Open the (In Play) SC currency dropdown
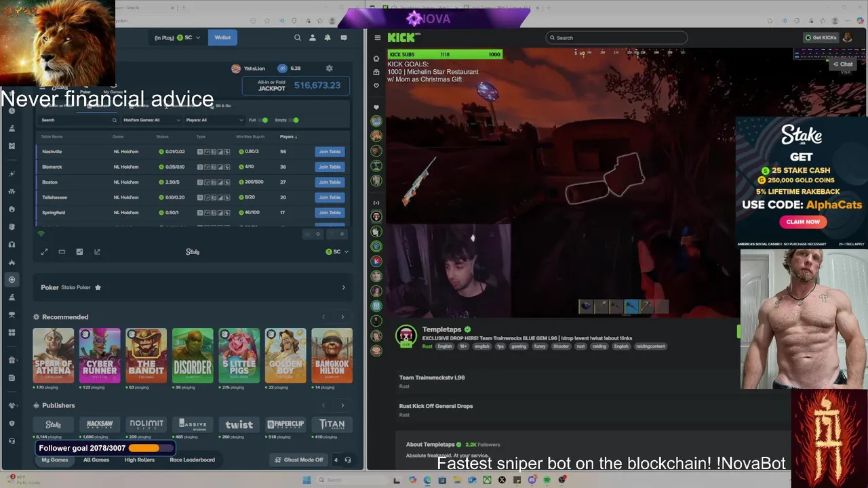 pyautogui.click(x=177, y=38)
